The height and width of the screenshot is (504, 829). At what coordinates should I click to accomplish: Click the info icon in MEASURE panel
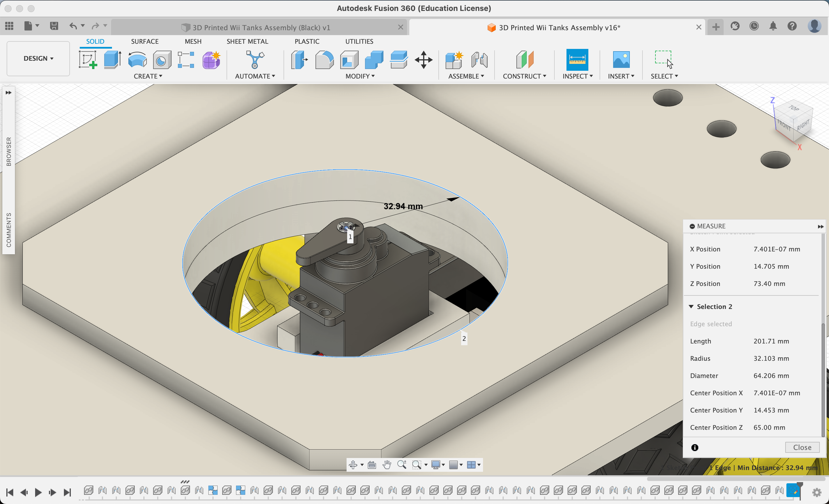695,448
